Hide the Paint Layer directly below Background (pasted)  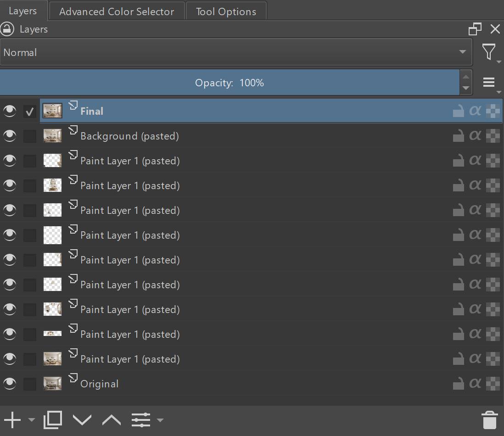click(10, 161)
